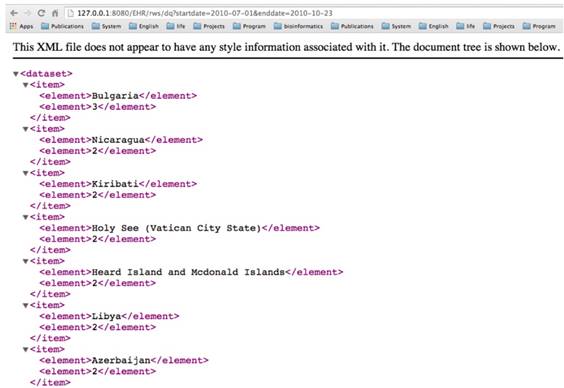Click the URL address bar field
Viewport: 564px width, 388px height.
pyautogui.click(x=313, y=13)
